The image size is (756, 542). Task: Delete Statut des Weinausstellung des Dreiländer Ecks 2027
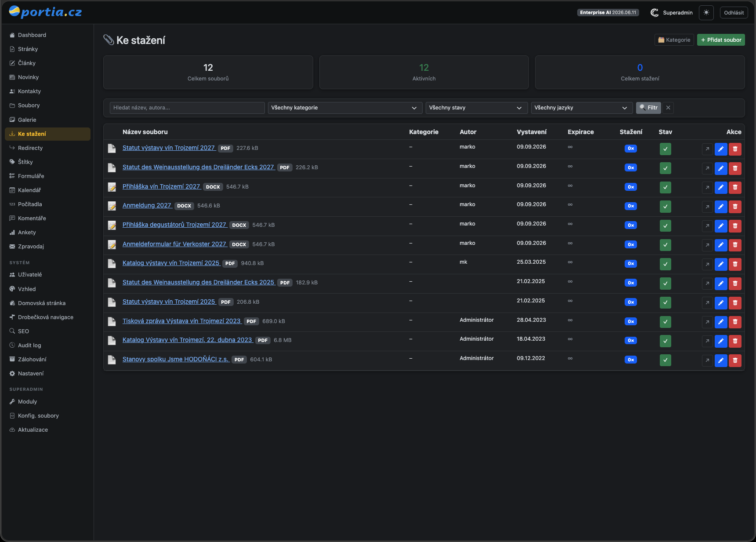coord(735,168)
